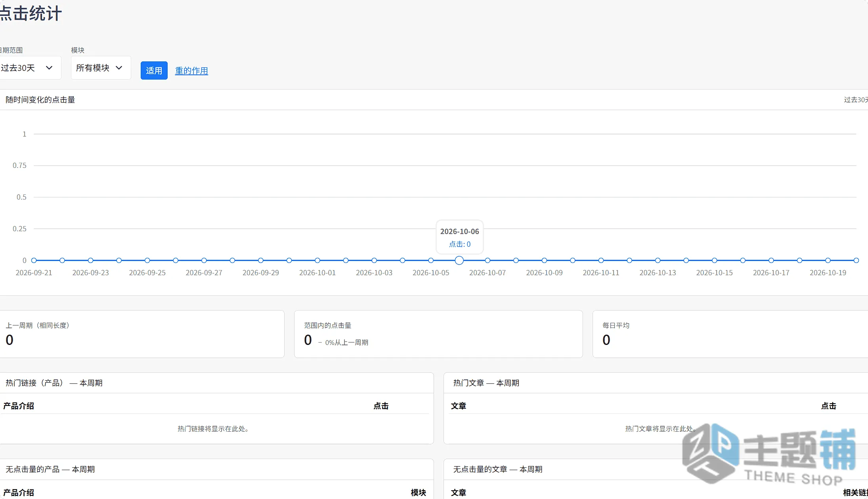Viewport: 868px width, 499px height.
Task: Click the 0.75 y-axis label
Action: click(x=19, y=166)
